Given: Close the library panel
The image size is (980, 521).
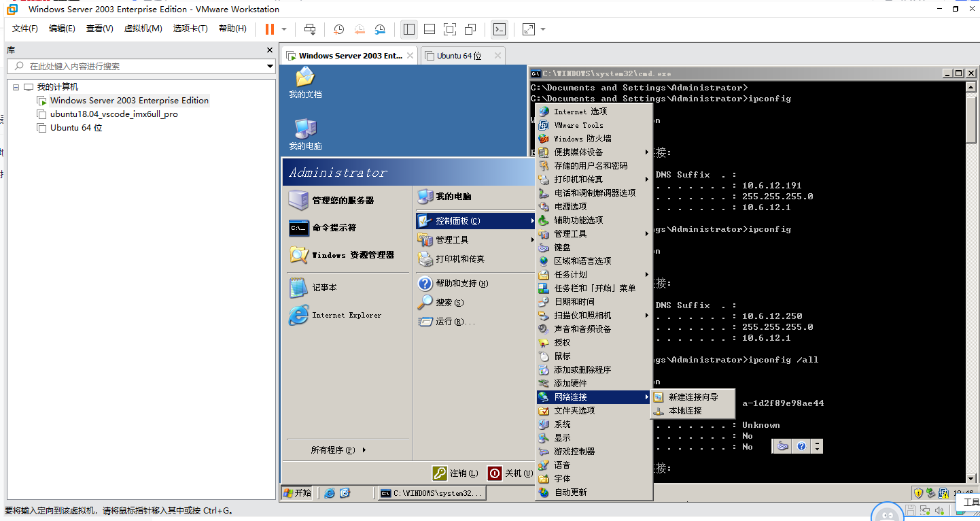Looking at the screenshot, I should coord(270,50).
